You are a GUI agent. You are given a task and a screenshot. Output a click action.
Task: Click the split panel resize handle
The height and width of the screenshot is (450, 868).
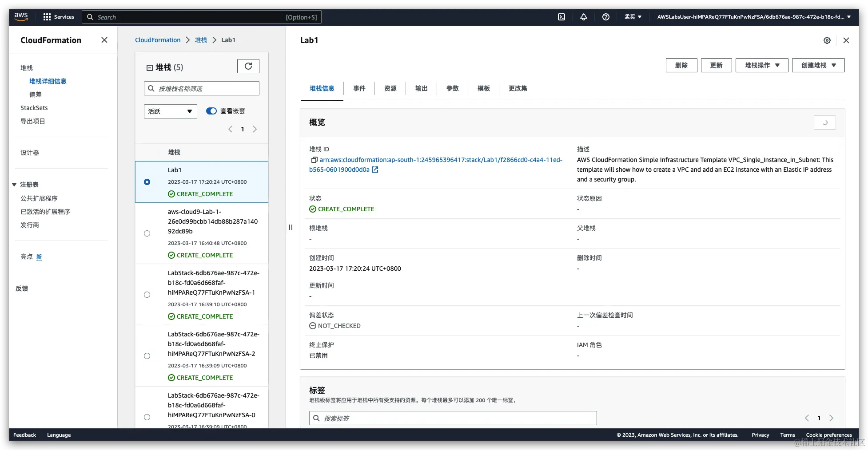click(291, 227)
